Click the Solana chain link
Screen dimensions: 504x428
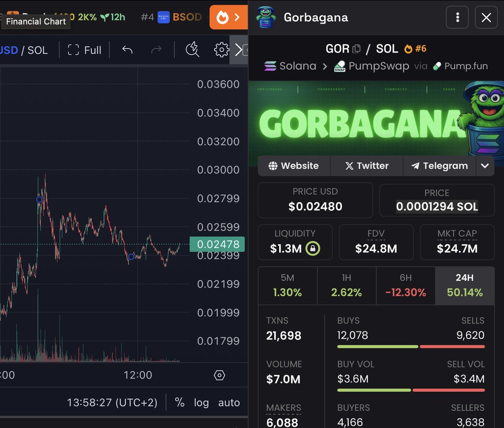[290, 66]
